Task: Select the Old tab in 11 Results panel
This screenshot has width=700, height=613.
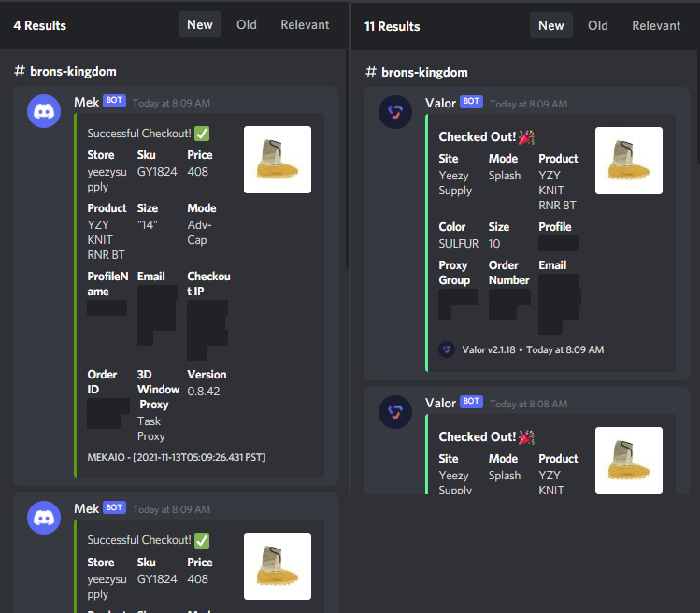Action: click(598, 25)
